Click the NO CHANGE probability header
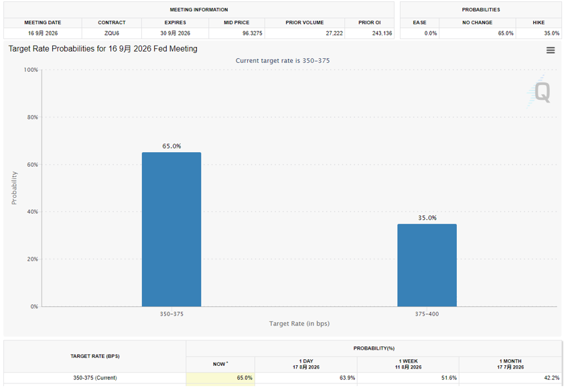This screenshot has width=566, height=392. click(477, 22)
